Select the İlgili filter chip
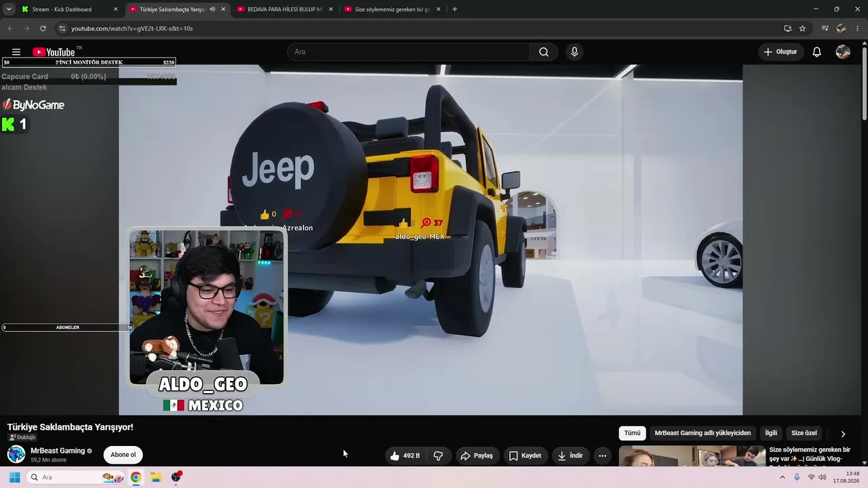This screenshot has height=488, width=868. point(771,433)
